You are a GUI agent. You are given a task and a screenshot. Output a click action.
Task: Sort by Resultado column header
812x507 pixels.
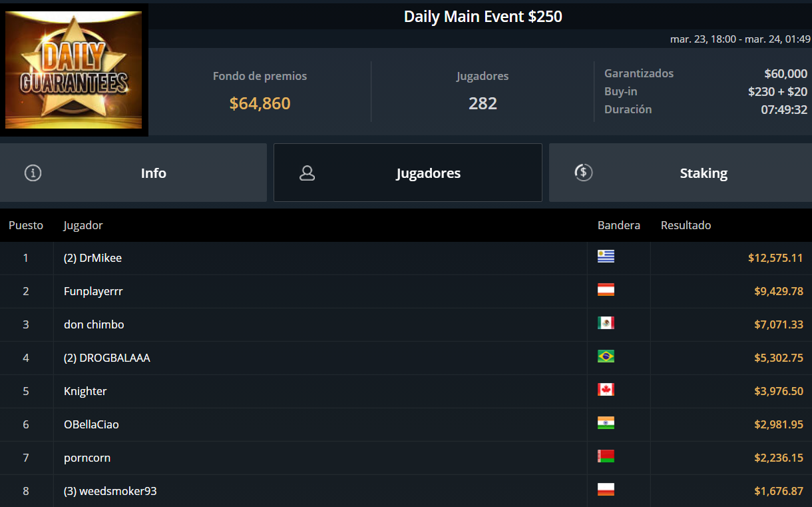(686, 225)
